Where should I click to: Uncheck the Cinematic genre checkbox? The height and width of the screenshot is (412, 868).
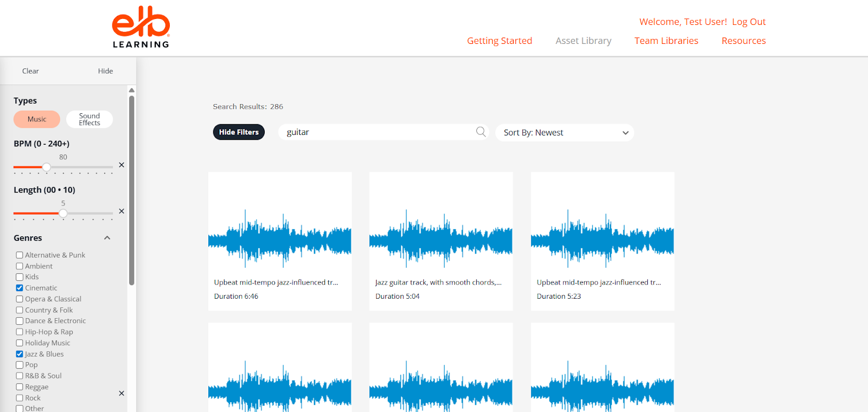[x=20, y=288]
